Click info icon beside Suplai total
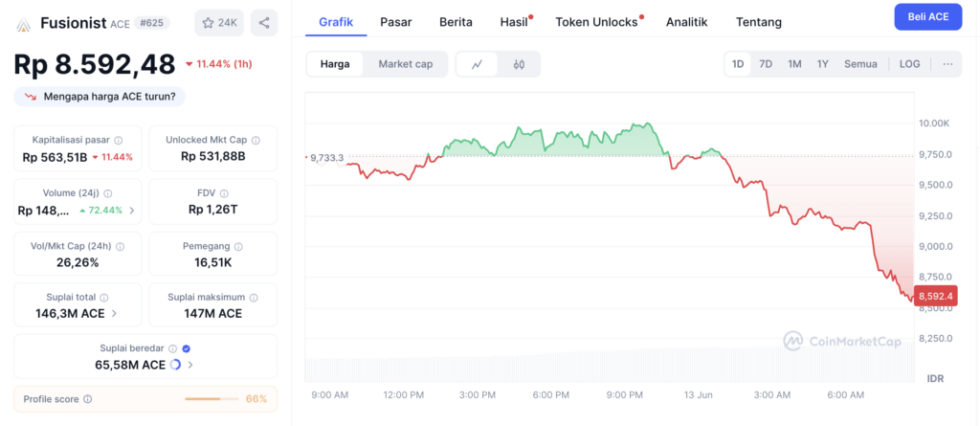 (103, 298)
